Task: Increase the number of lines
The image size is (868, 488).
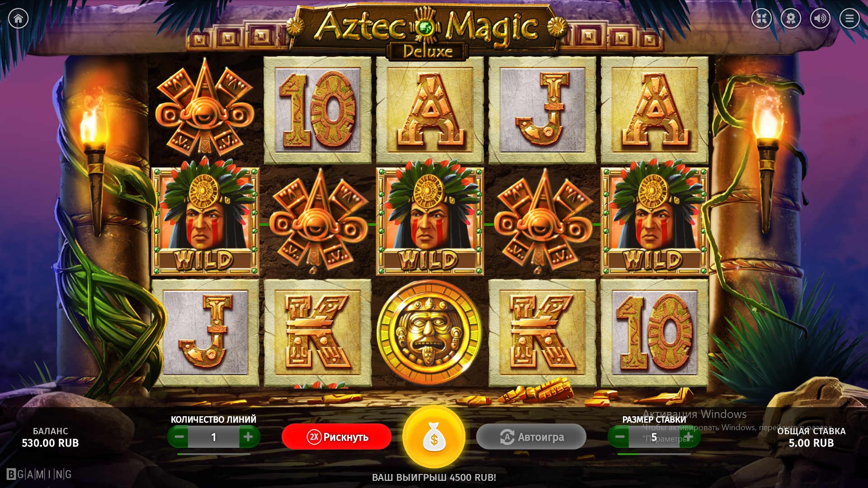Action: 249,437
